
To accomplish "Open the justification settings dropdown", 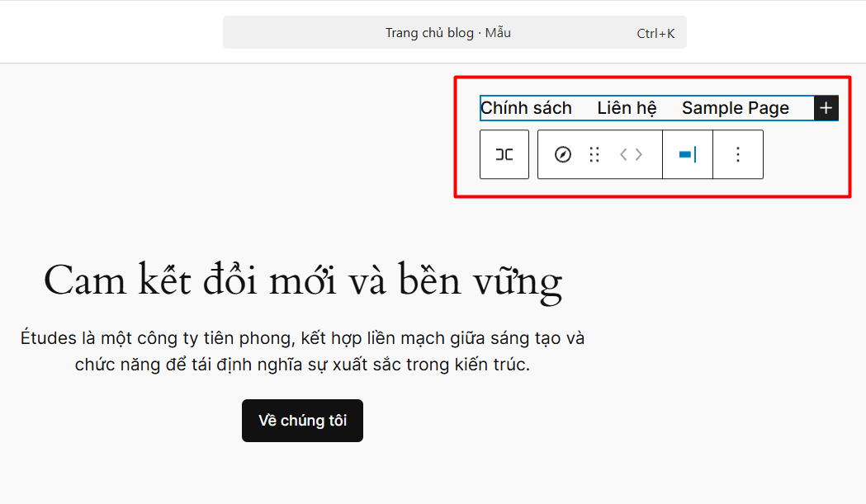I will click(688, 154).
